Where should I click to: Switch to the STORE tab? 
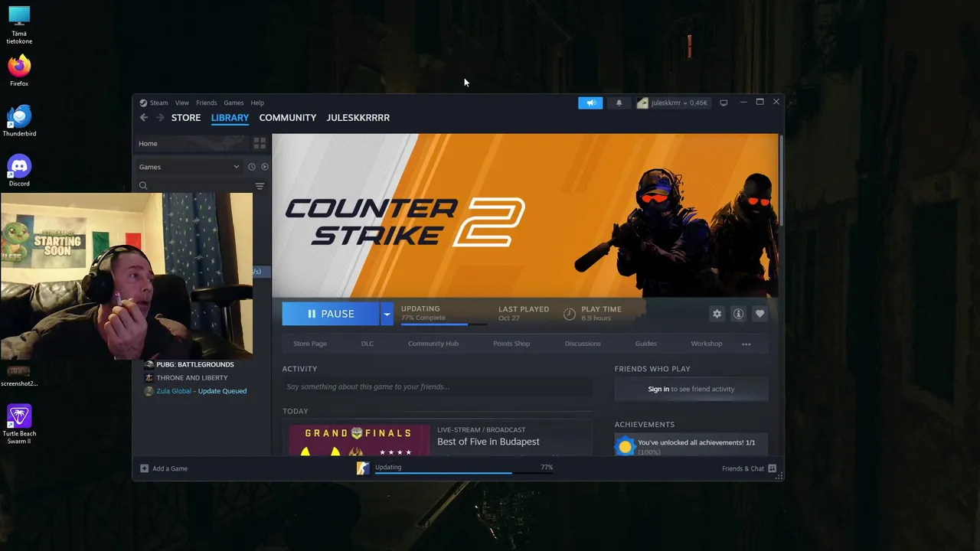186,118
